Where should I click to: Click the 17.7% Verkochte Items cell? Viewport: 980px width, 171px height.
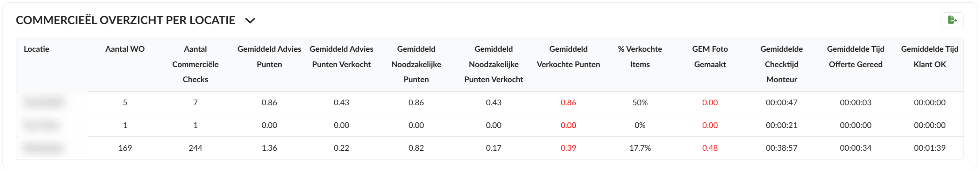[639, 148]
